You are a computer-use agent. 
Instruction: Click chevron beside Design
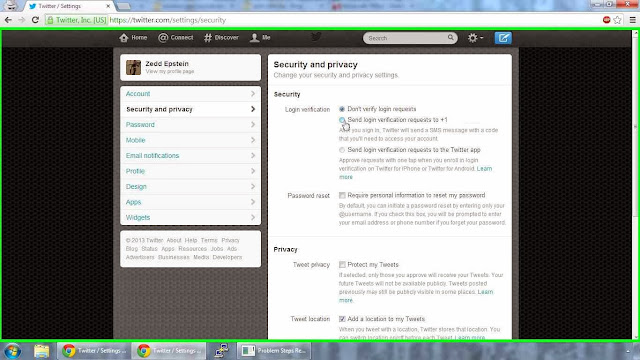coord(253,187)
